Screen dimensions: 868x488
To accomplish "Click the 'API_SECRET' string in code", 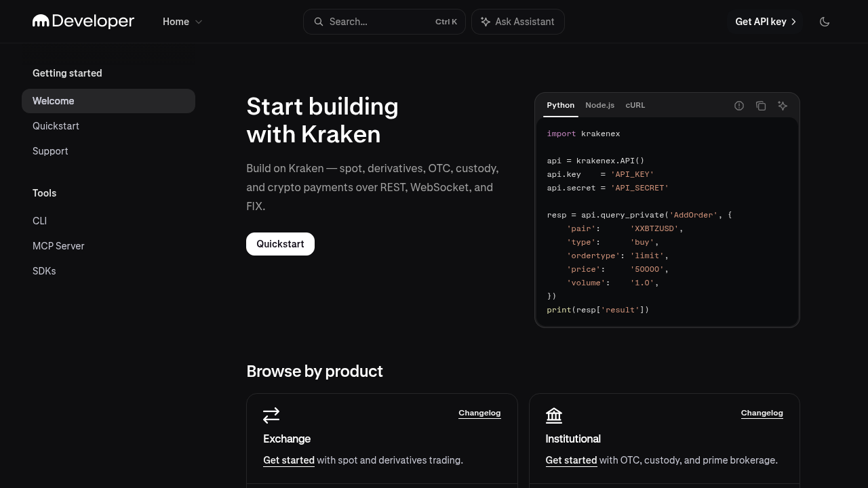I will point(639,188).
